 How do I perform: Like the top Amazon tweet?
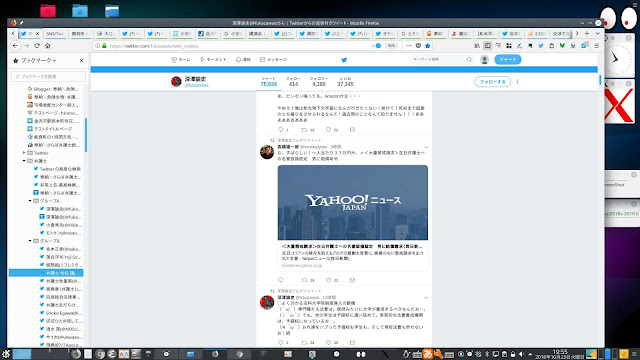point(328,130)
